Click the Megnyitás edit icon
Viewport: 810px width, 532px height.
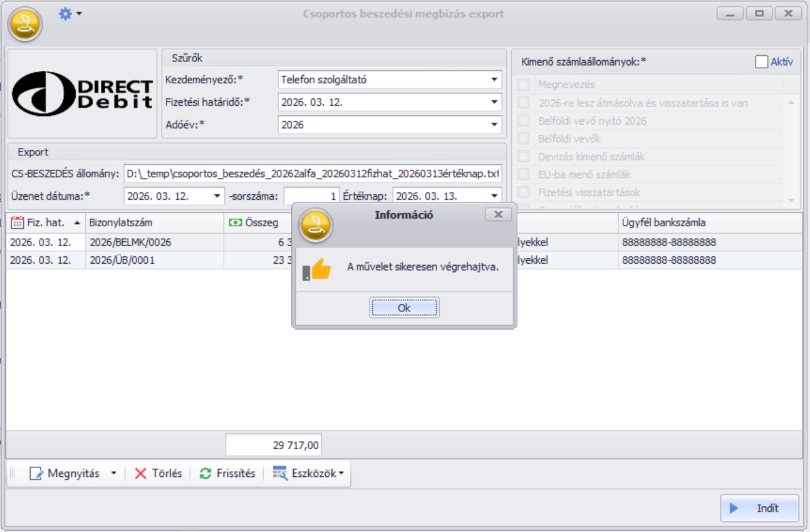pyautogui.click(x=36, y=474)
